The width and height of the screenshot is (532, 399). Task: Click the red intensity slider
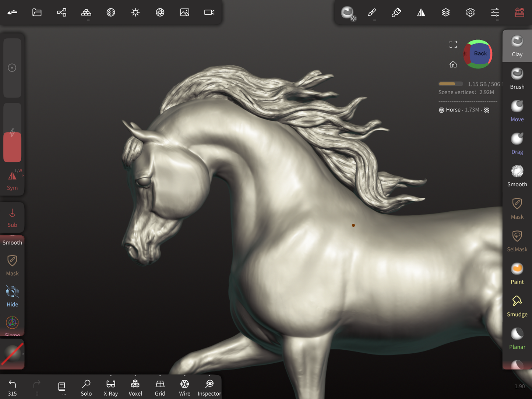(x=12, y=147)
